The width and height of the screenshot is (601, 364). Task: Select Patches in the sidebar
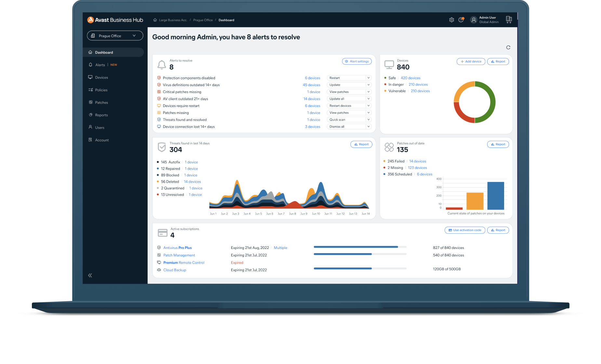click(x=101, y=102)
